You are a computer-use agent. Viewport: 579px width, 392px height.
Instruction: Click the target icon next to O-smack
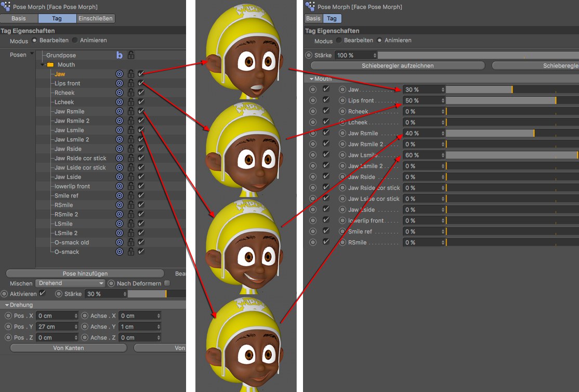pyautogui.click(x=119, y=252)
